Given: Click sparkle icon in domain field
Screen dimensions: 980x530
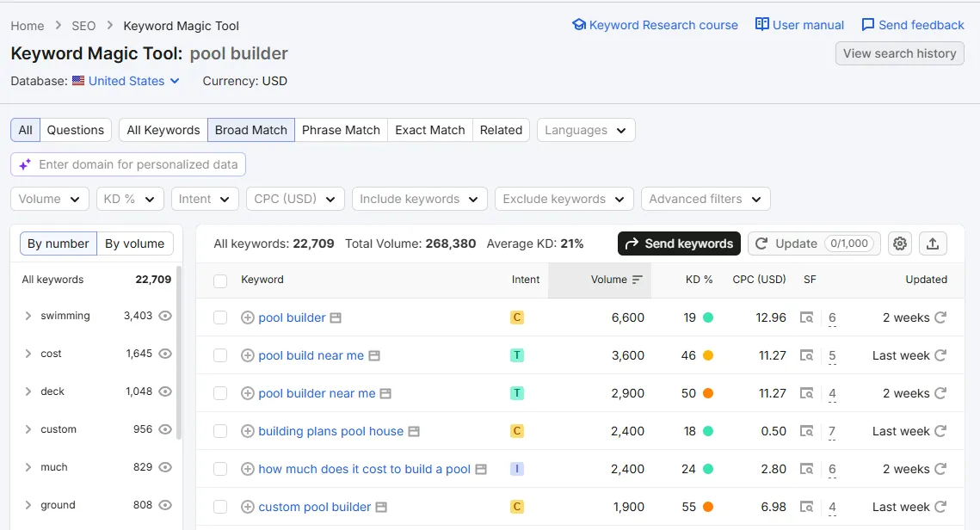Looking at the screenshot, I should pyautogui.click(x=25, y=164).
